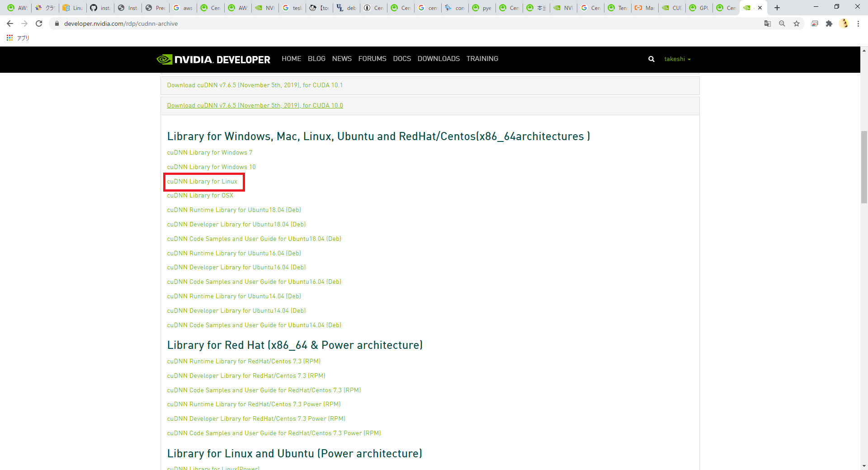868x470 pixels.
Task: Click the vertical scrollbar thumb
Action: (864, 167)
